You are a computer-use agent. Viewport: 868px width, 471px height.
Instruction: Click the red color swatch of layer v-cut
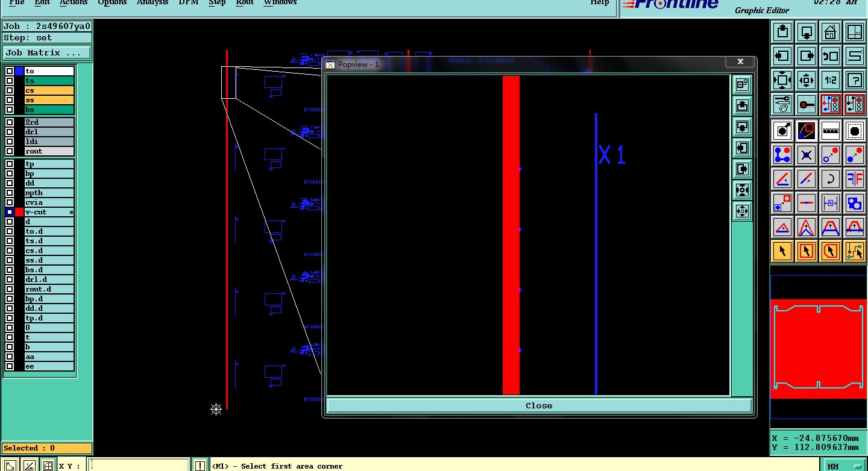coord(19,212)
